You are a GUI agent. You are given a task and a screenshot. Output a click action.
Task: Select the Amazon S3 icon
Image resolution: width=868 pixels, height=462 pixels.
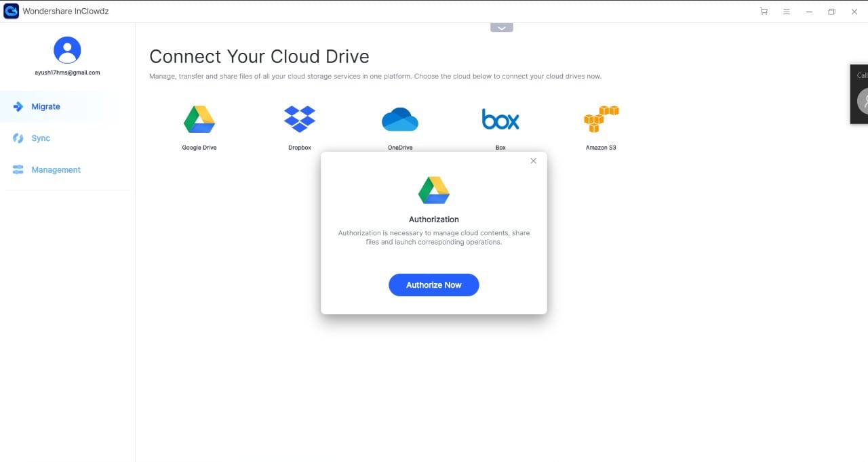coord(601,120)
